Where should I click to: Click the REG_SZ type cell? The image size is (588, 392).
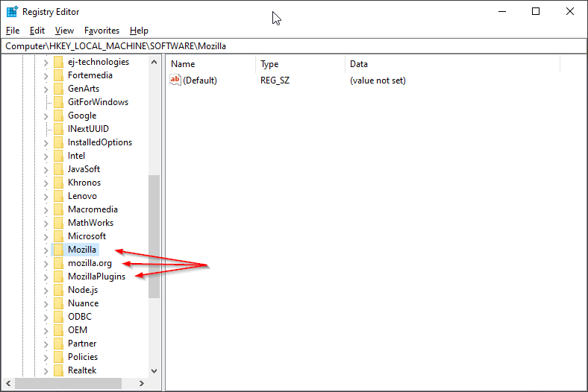[275, 80]
